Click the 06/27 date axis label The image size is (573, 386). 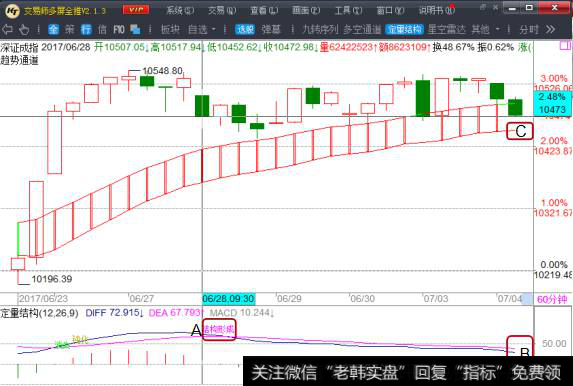pyautogui.click(x=142, y=299)
